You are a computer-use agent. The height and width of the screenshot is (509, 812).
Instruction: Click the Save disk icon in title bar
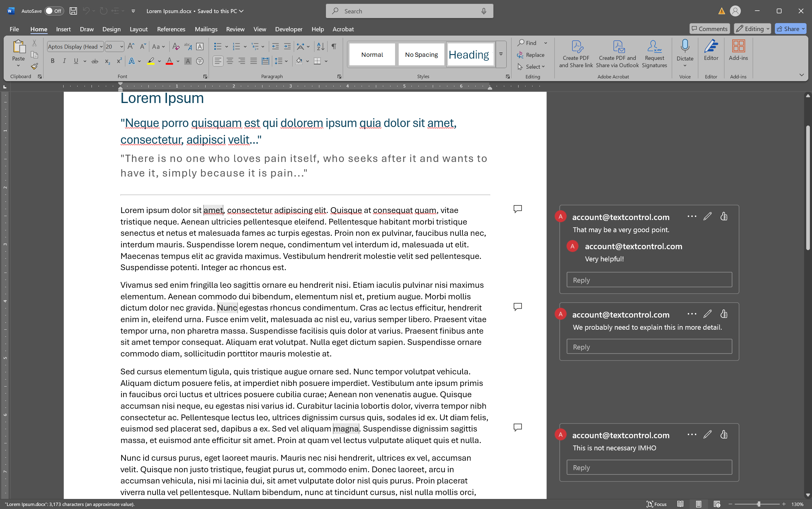click(x=73, y=11)
